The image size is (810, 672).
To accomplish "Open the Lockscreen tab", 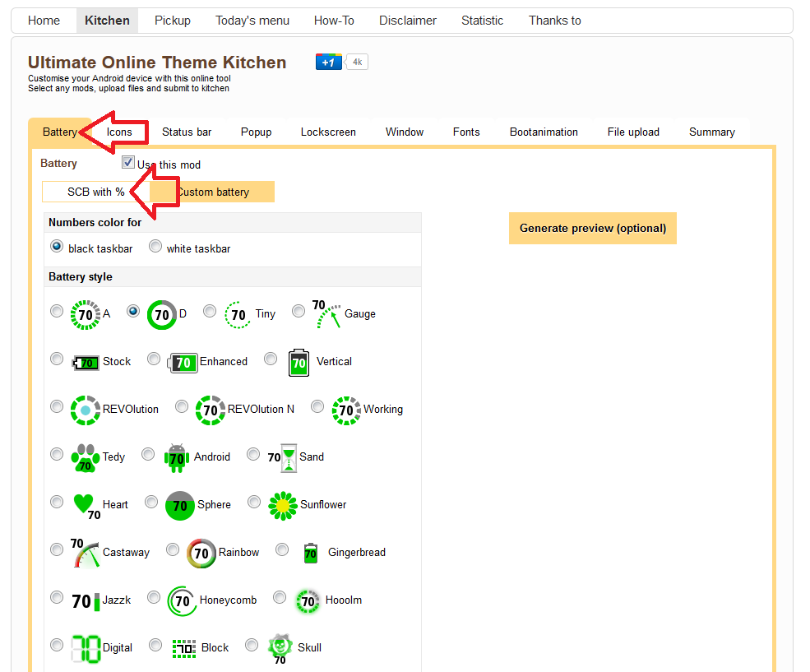I will coord(328,132).
